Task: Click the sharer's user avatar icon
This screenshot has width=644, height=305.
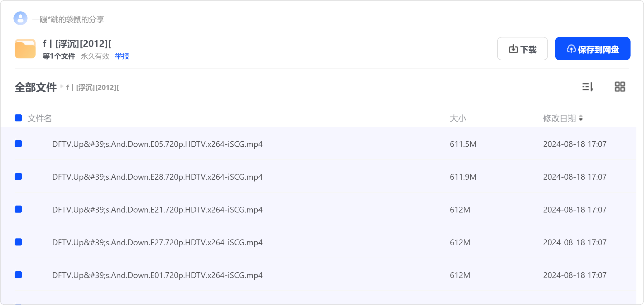Action: click(x=20, y=18)
